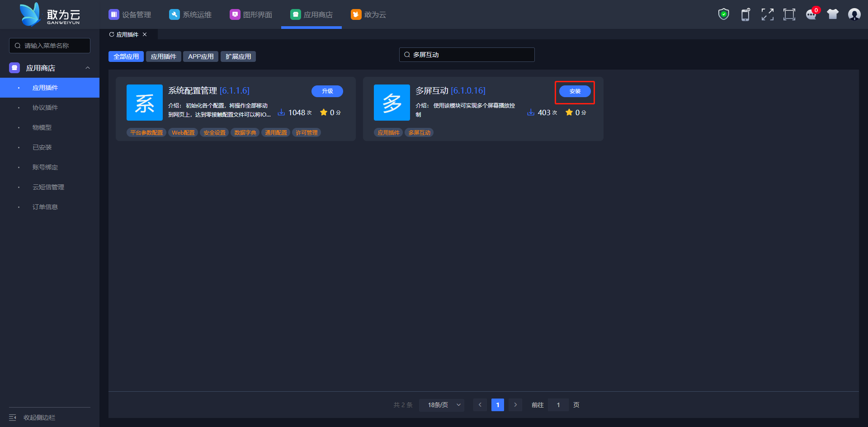
Task: Select the APP应用 filter tab
Action: (201, 56)
